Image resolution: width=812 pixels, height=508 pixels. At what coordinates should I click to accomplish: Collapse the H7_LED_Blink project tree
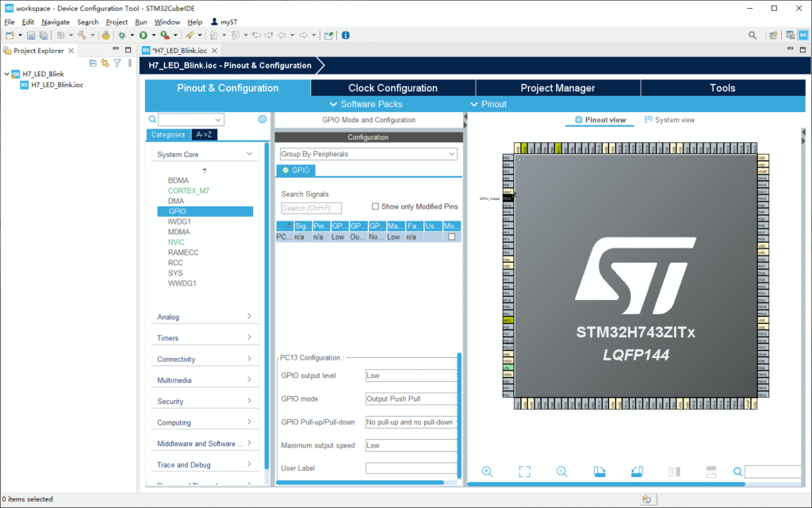pos(6,74)
